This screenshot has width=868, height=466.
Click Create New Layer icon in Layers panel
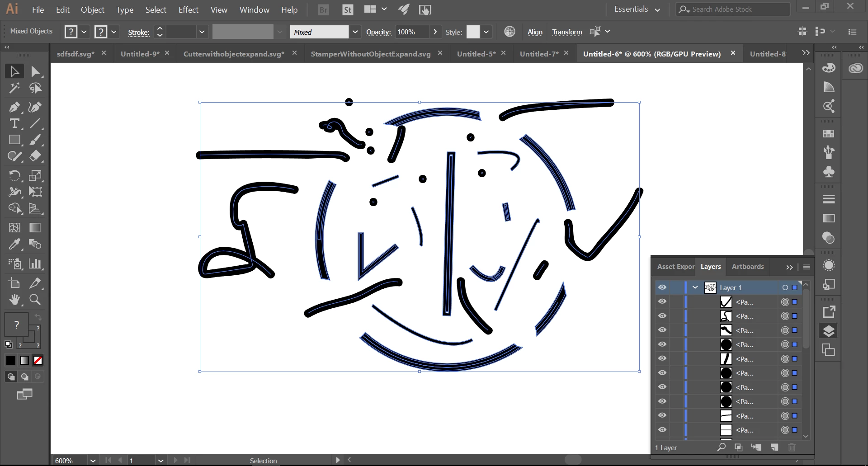[x=774, y=447]
